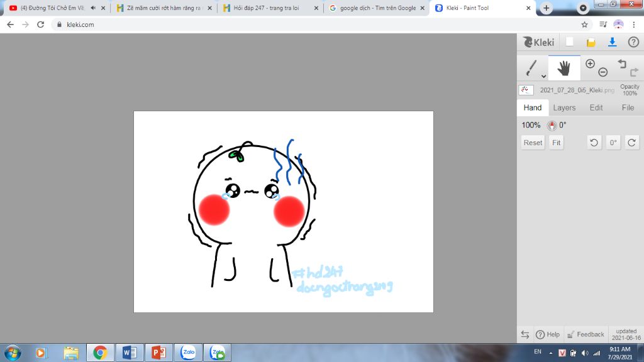Open the Chrome three-dot menu

[x=635, y=25]
